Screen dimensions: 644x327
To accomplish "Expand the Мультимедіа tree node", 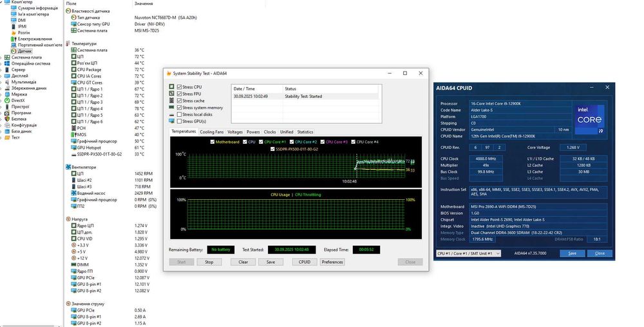I will pyautogui.click(x=1, y=83).
